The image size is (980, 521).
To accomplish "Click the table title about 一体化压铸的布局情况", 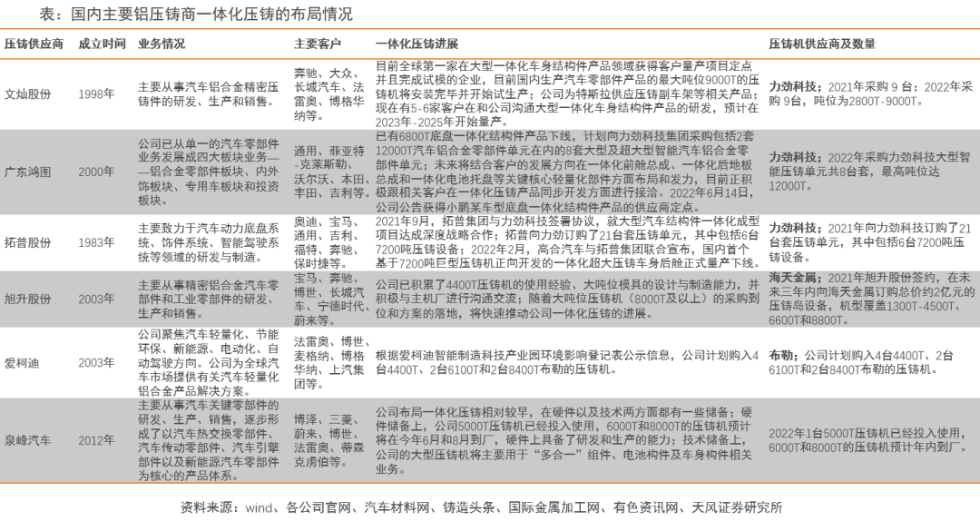I will pyautogui.click(x=196, y=14).
